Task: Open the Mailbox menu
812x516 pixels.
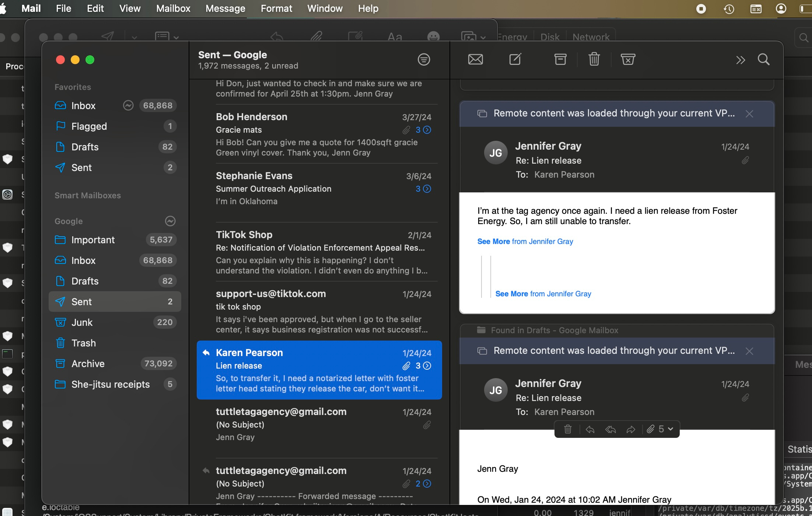Action: coord(173,8)
